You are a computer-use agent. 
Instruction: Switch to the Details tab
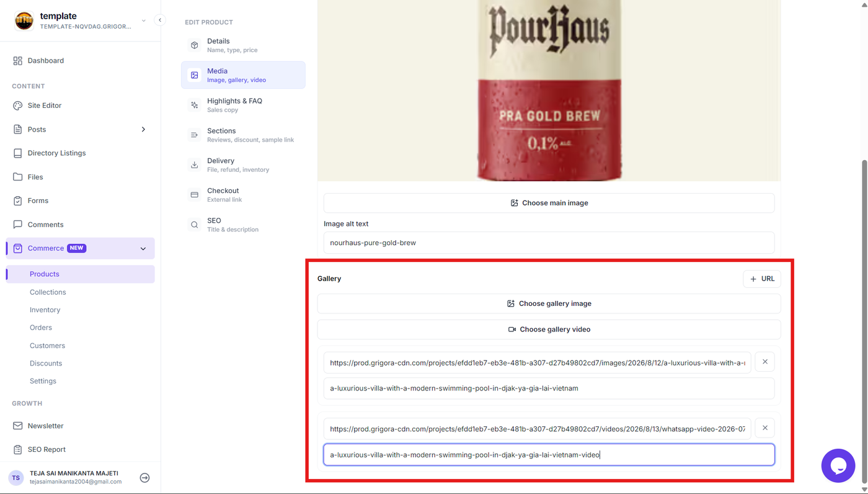click(243, 45)
